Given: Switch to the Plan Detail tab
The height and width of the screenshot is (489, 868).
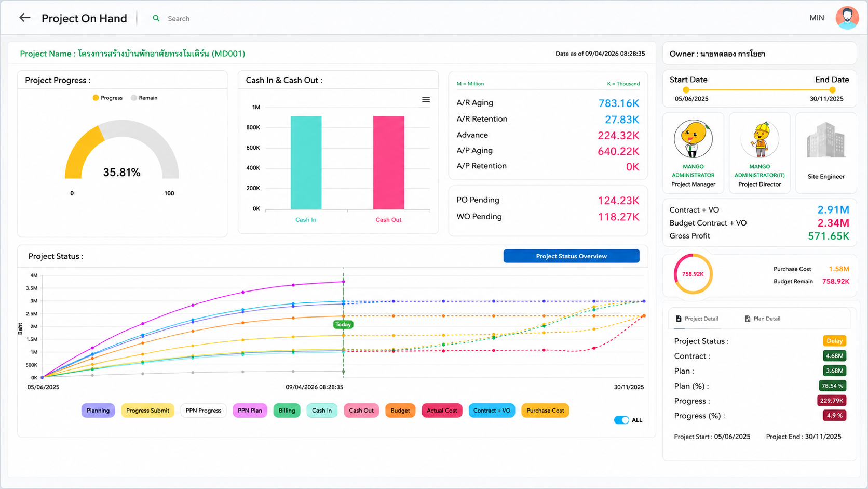Looking at the screenshot, I should click(763, 319).
